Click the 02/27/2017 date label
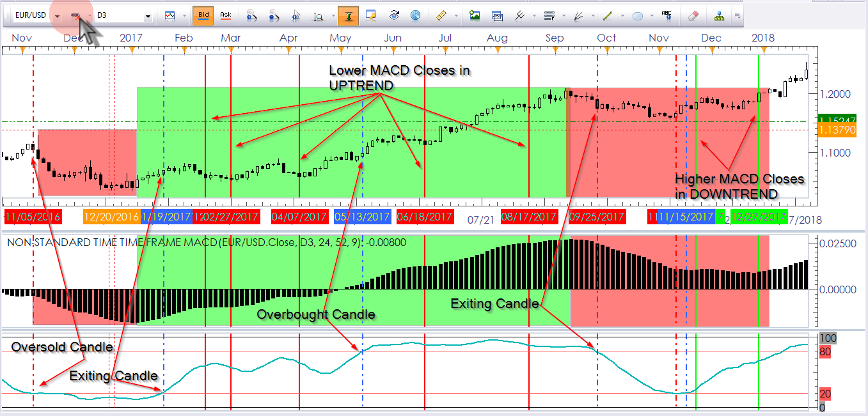This screenshot has height=416, width=868. [230, 217]
